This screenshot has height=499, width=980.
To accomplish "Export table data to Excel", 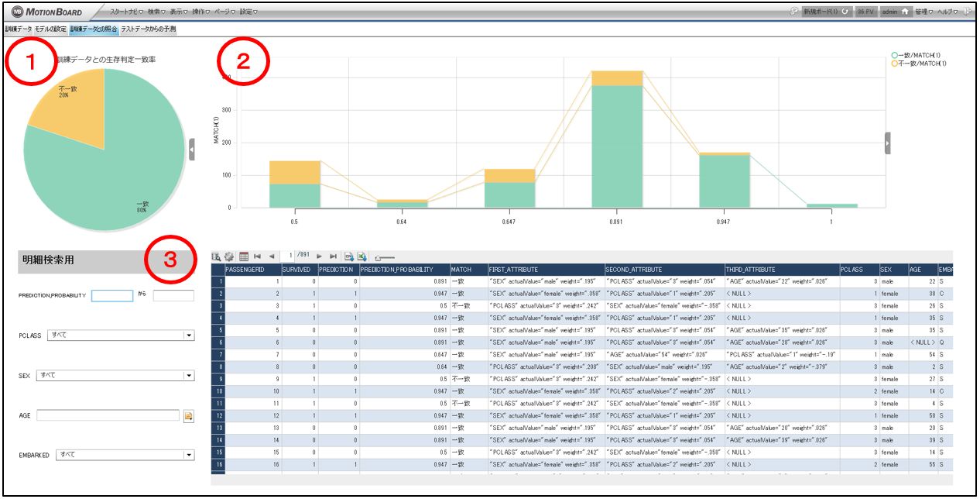I will tap(362, 256).
